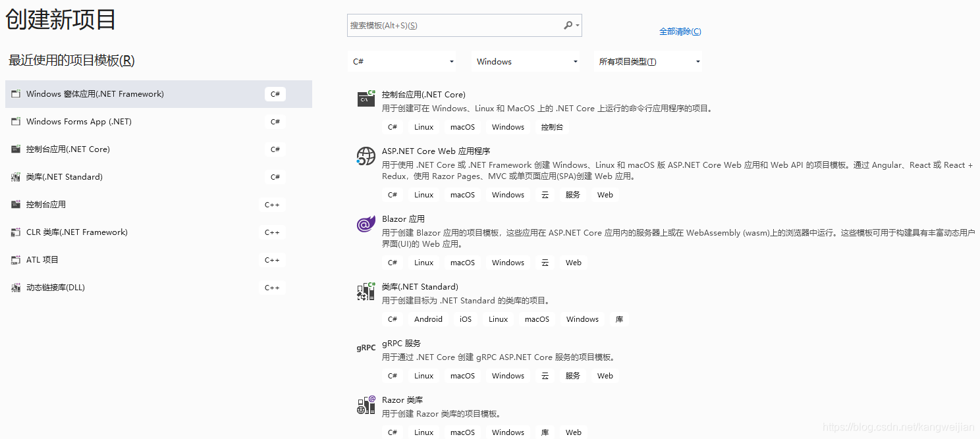Click 云 tag under ASP.NET Core Web 应用程序
This screenshot has width=980, height=439.
click(x=545, y=195)
